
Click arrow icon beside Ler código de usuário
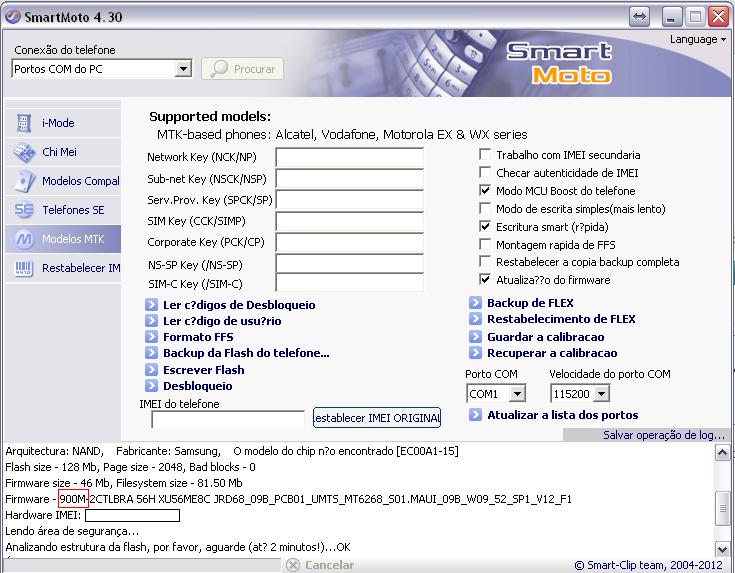pyautogui.click(x=151, y=321)
